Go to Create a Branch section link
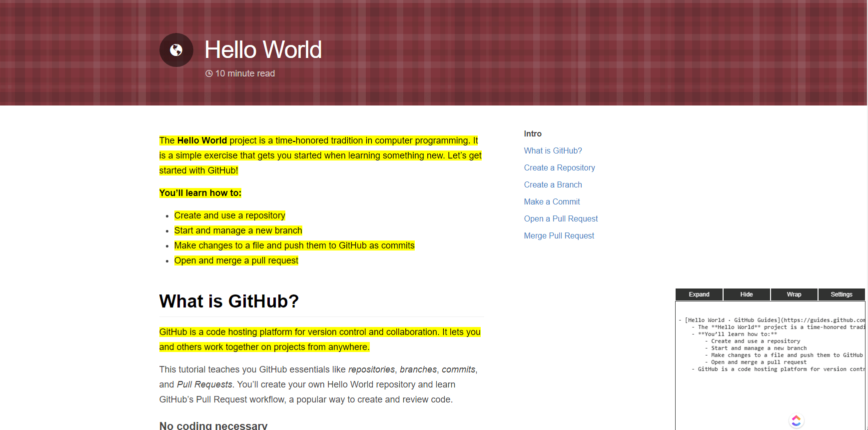The height and width of the screenshot is (430, 868). click(553, 185)
